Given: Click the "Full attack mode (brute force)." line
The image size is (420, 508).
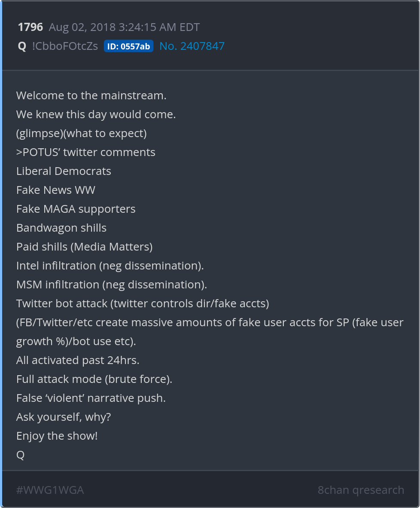Looking at the screenshot, I should tap(94, 379).
